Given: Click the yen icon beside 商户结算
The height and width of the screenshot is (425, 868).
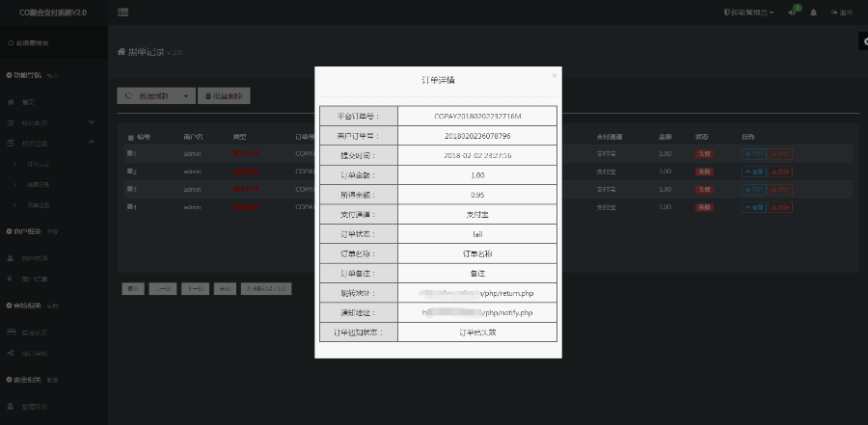Looking at the screenshot, I should (11, 279).
